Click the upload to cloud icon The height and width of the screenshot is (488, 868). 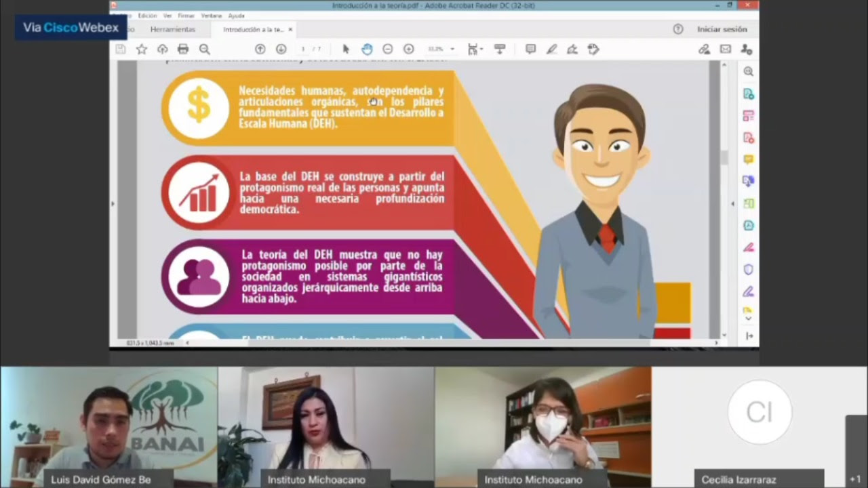[162, 49]
